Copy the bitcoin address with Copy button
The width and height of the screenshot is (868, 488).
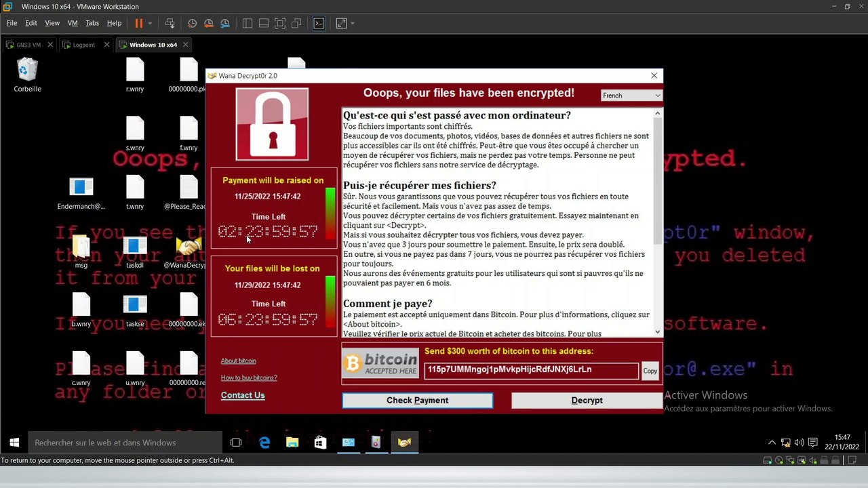[x=650, y=371]
